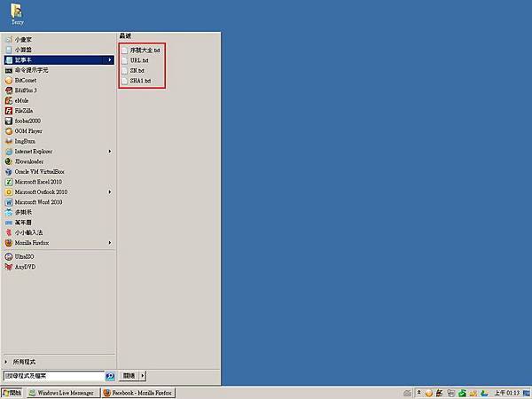Open the entry just above 萬年曆
The width and height of the screenshot is (532, 399).
coord(59,213)
